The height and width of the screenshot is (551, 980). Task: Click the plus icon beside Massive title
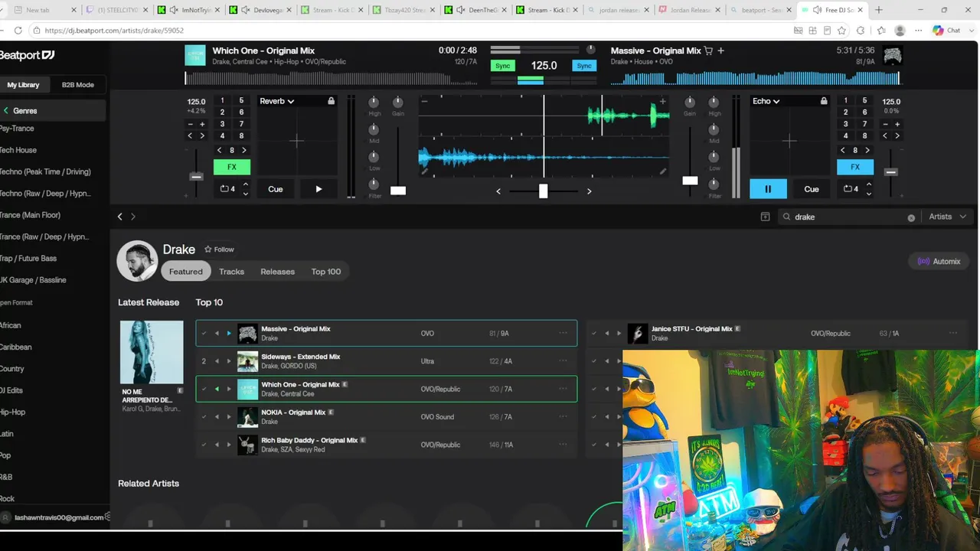coord(720,51)
